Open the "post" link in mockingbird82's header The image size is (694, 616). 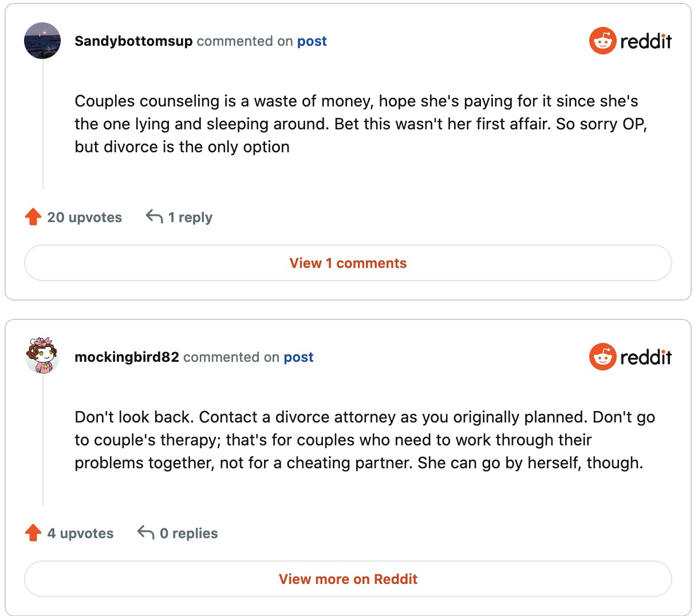click(x=298, y=357)
